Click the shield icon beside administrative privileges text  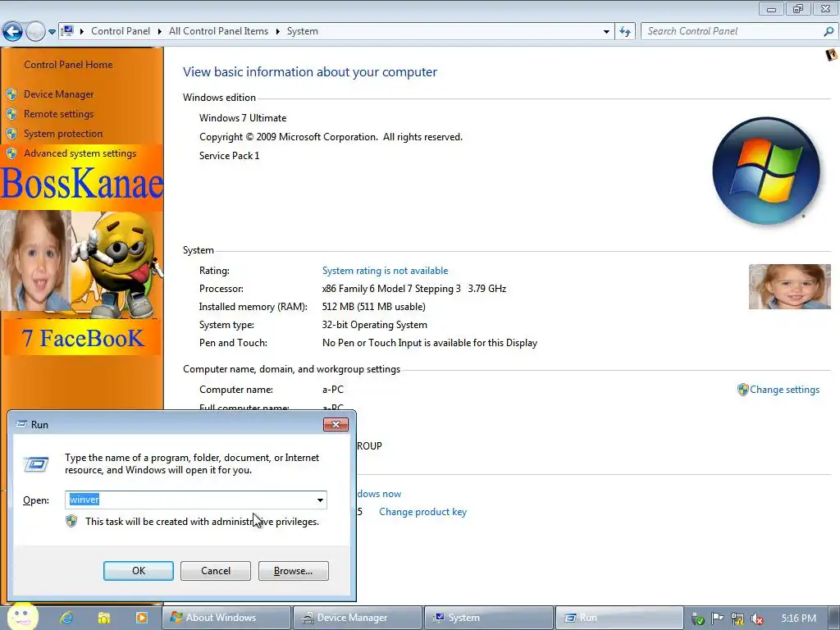click(x=71, y=521)
